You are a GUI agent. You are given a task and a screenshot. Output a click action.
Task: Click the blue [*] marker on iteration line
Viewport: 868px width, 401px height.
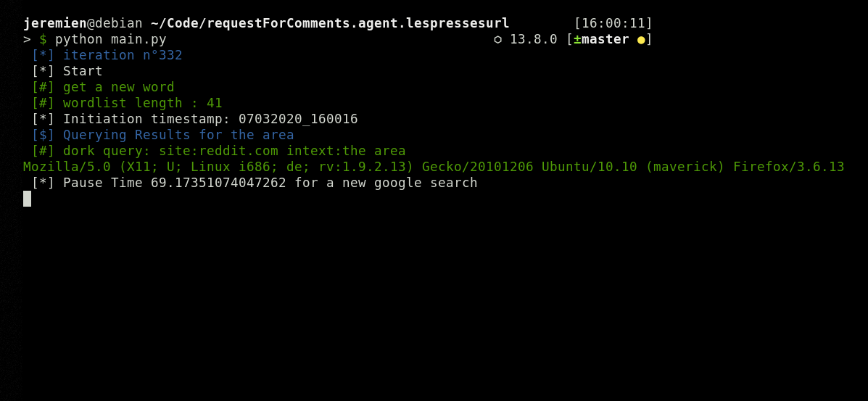coord(44,55)
